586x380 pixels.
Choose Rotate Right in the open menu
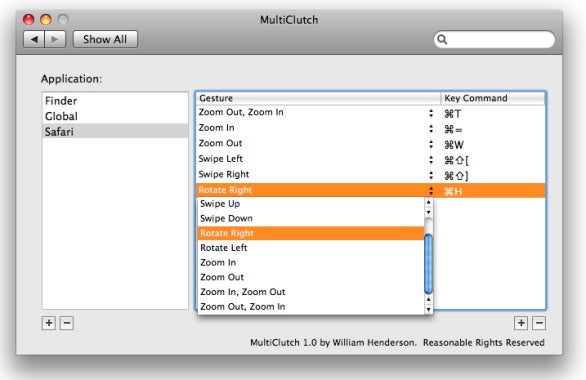311,233
